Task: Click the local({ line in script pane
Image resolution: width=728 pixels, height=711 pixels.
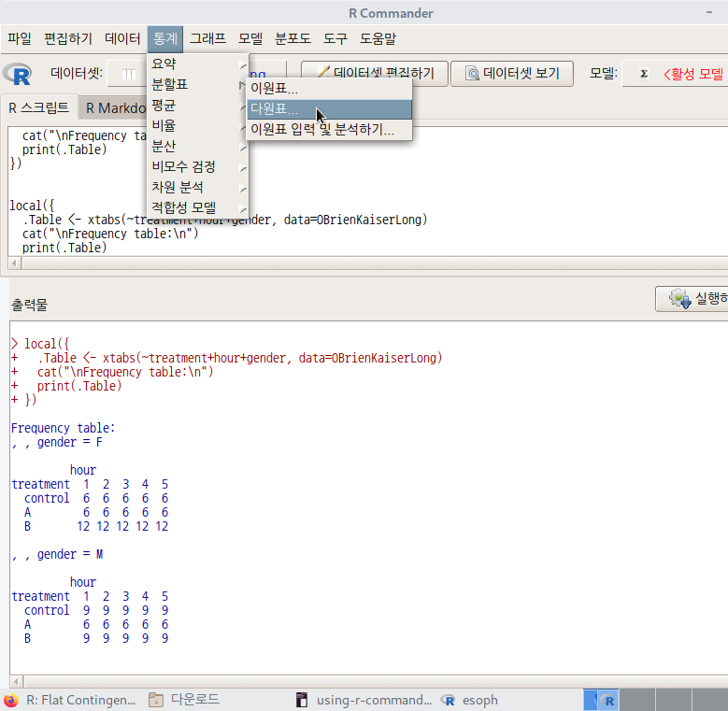Action: (32, 206)
